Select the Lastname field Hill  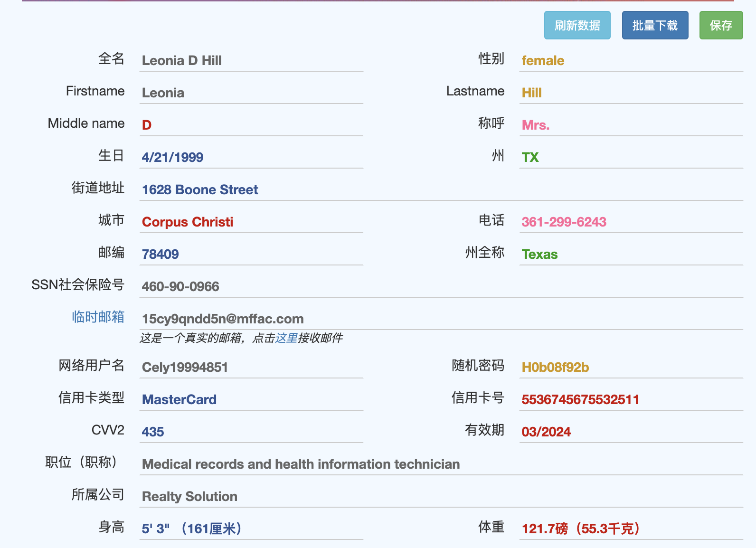631,93
